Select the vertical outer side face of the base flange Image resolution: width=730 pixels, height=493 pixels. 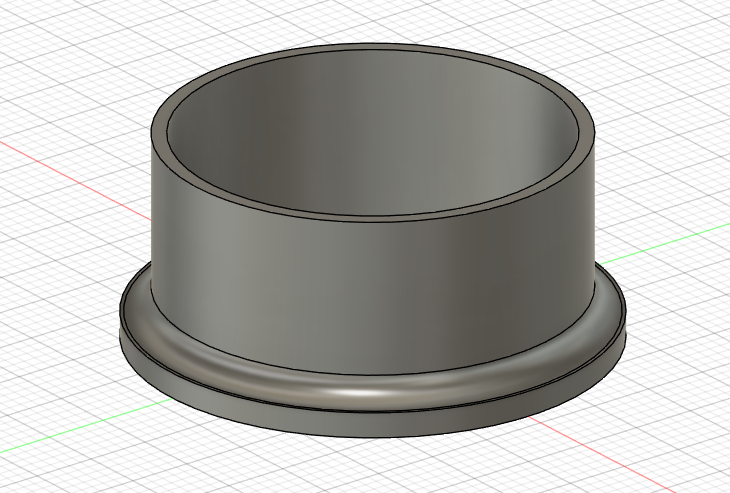372,424
